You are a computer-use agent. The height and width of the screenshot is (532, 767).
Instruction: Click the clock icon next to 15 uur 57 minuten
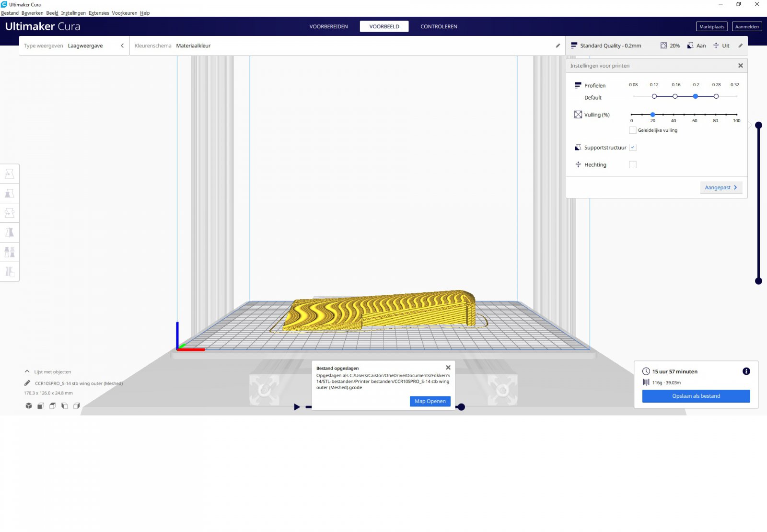[x=646, y=371]
